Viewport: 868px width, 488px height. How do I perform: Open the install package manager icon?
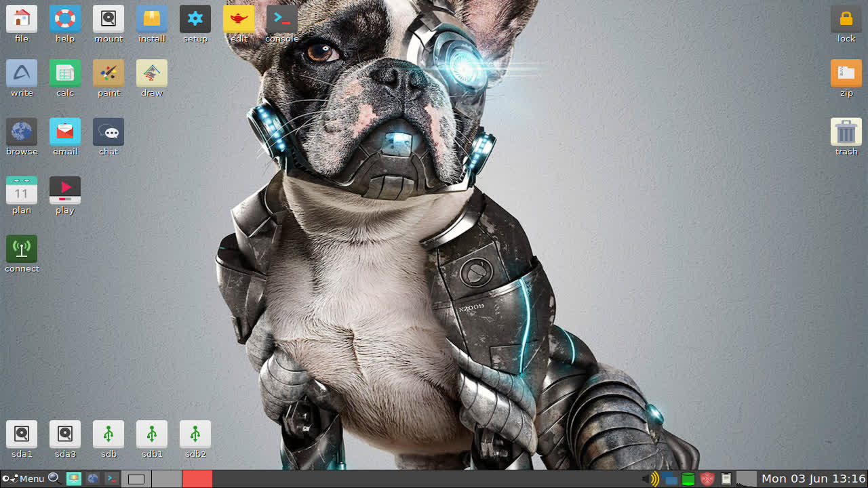(152, 20)
